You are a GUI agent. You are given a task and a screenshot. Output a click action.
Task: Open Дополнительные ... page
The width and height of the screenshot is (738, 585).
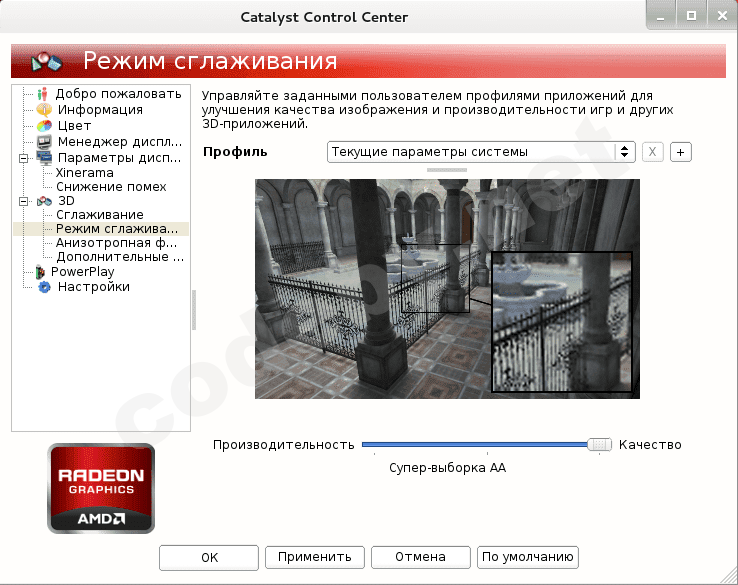coord(120,257)
